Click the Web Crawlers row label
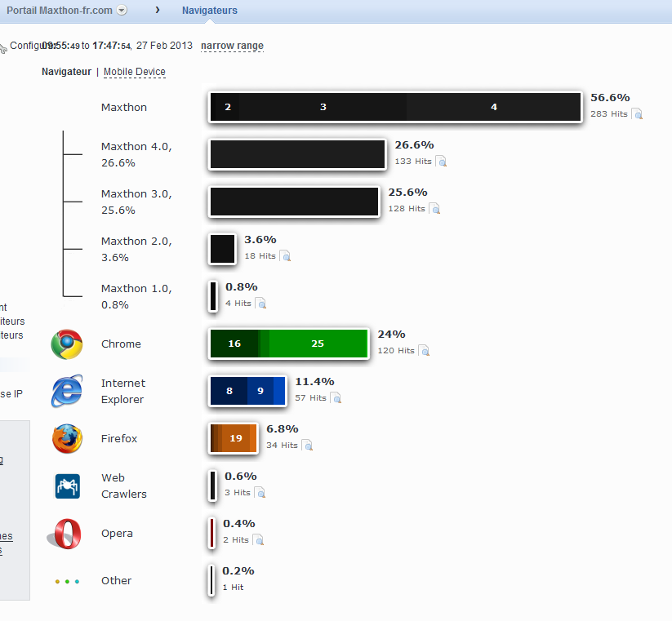The height and width of the screenshot is (621, 672). [x=124, y=486]
